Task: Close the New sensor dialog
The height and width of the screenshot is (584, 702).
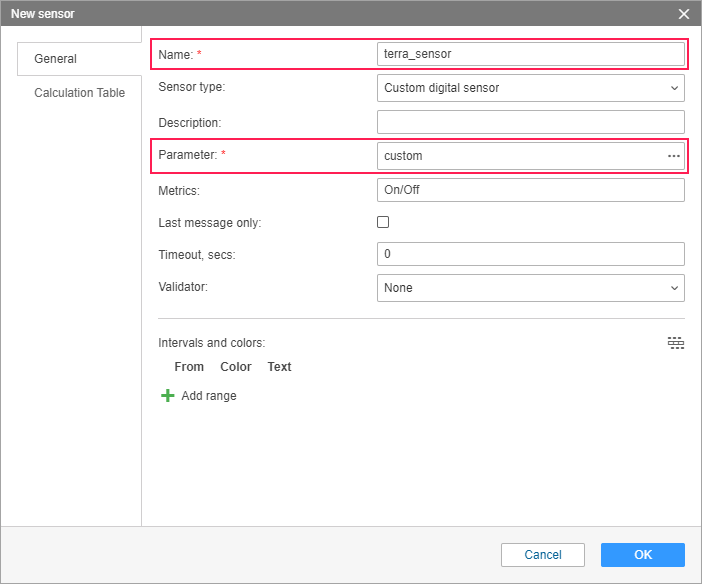Action: (684, 14)
